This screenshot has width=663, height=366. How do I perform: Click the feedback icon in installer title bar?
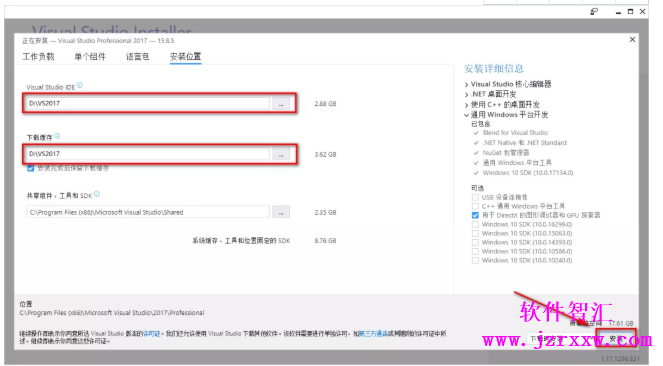594,12
